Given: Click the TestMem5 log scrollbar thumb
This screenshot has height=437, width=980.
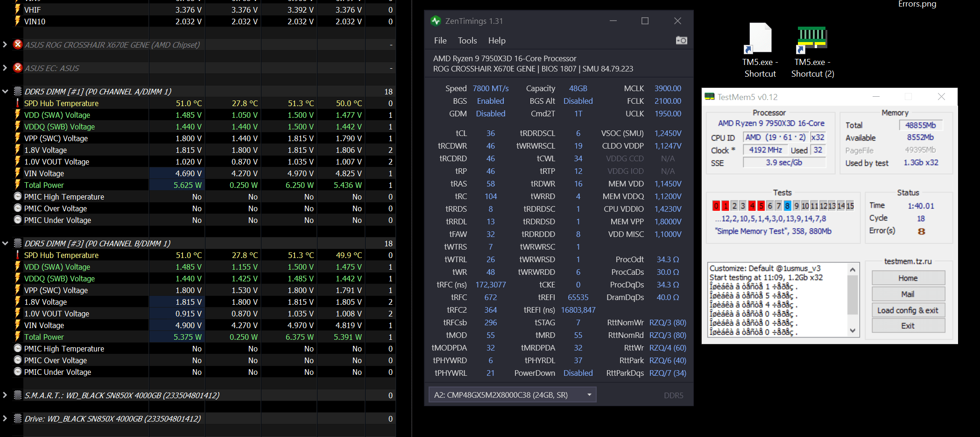Looking at the screenshot, I should coord(853,294).
